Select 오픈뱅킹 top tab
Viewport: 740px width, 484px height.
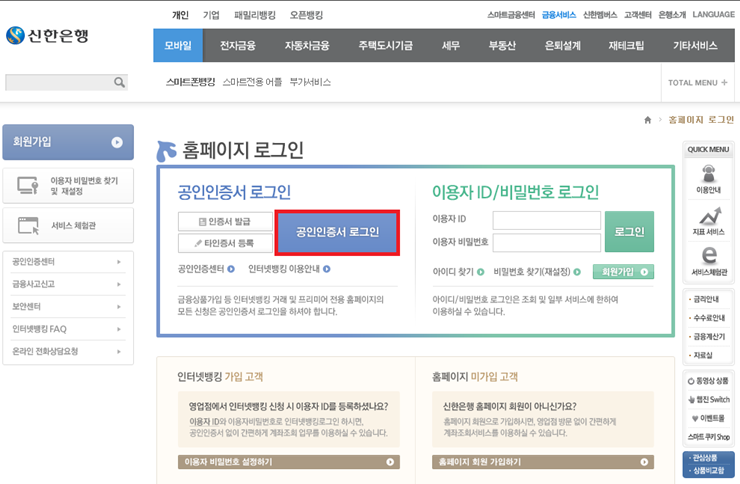[x=306, y=15]
